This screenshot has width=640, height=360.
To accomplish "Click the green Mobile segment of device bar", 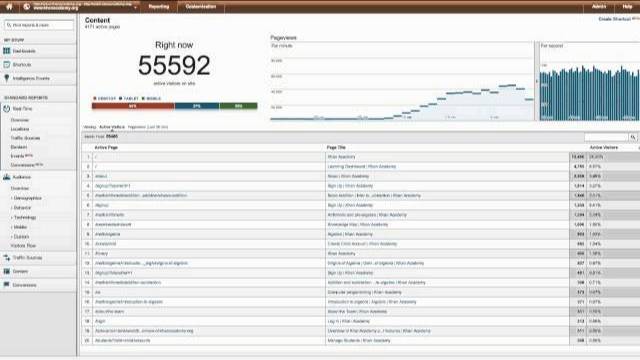I will click(x=238, y=106).
